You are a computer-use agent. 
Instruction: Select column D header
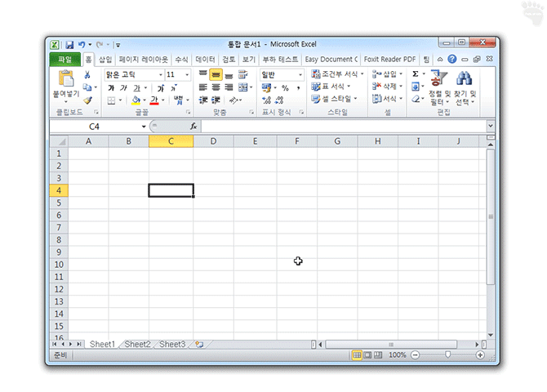coord(213,141)
